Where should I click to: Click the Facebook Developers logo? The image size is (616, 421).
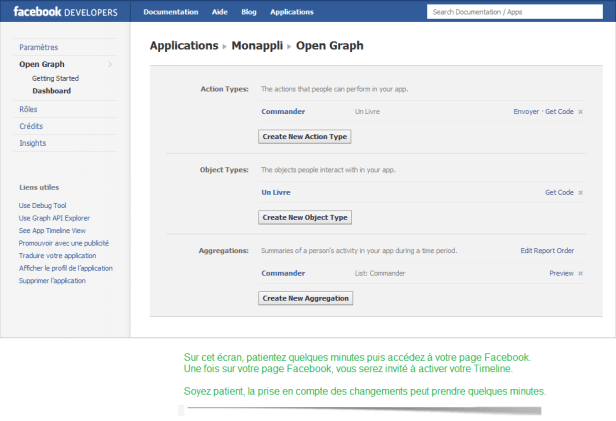(65, 12)
